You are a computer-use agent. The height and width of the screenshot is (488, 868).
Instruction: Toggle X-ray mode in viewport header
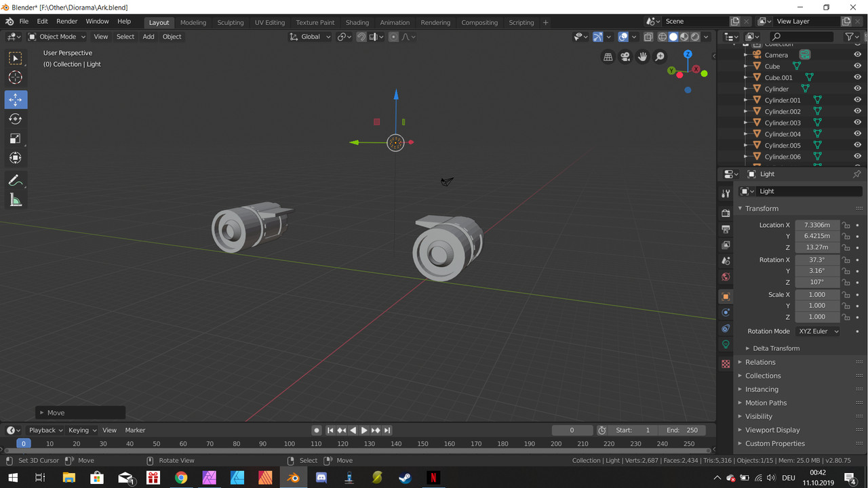click(648, 37)
